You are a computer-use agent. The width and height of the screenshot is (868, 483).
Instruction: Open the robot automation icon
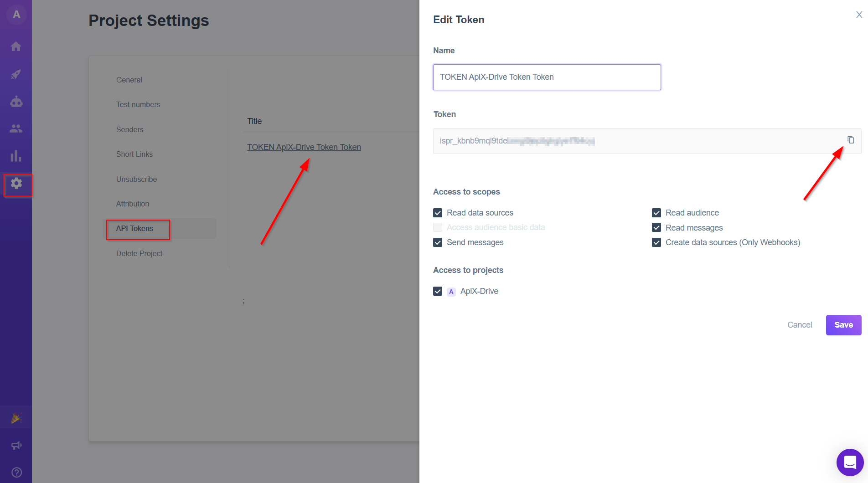pyautogui.click(x=16, y=101)
